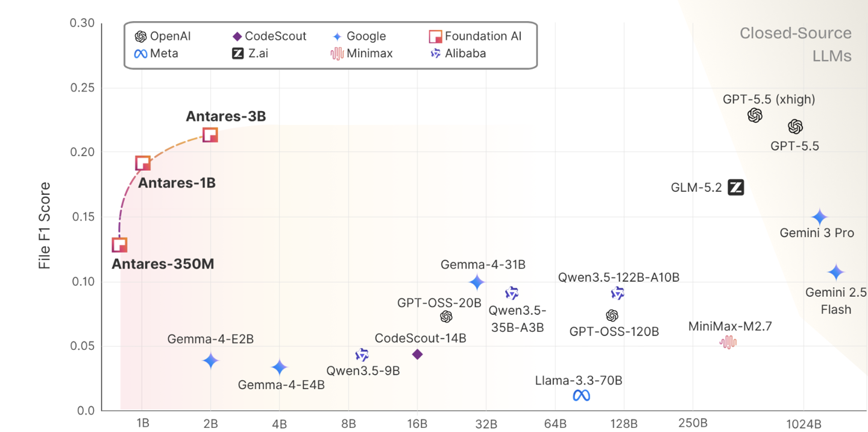Screen dimensions: 868x432
Task: Click the Gemma-4-E2B star marker
Action: click(210, 361)
